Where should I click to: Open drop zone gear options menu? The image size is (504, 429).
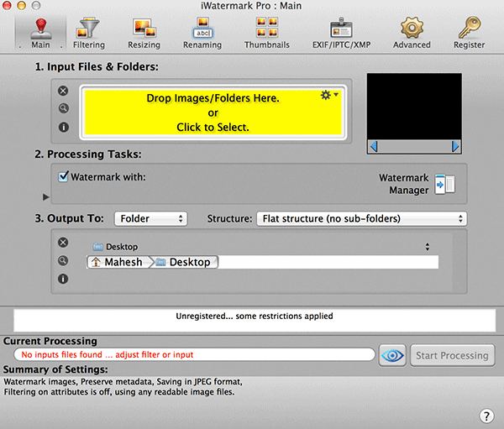329,95
